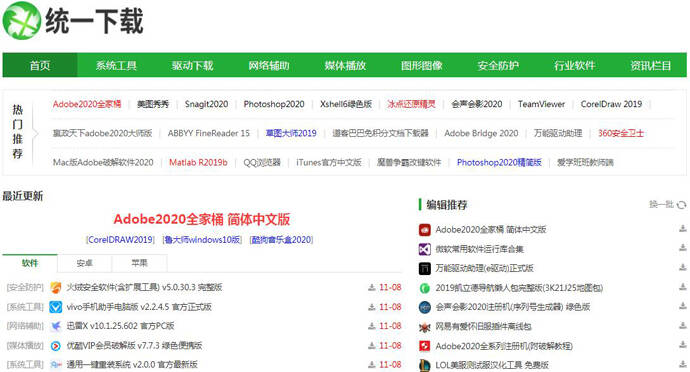Open the 优酷VIP app icon

55,346
